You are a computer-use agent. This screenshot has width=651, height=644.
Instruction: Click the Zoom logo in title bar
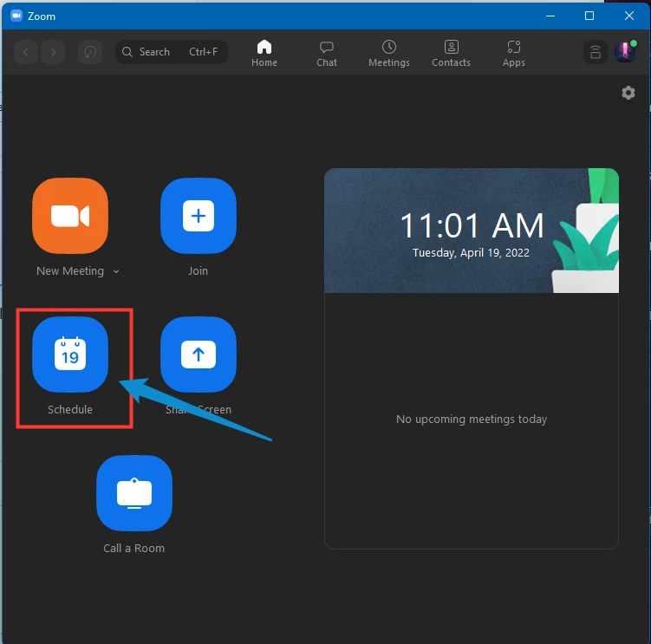click(16, 16)
